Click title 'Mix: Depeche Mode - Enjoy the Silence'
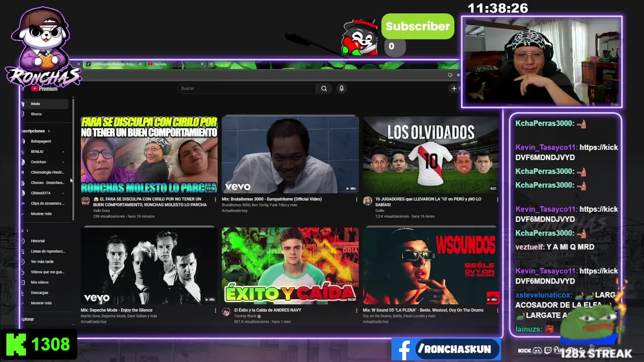The image size is (644, 362). click(x=116, y=310)
